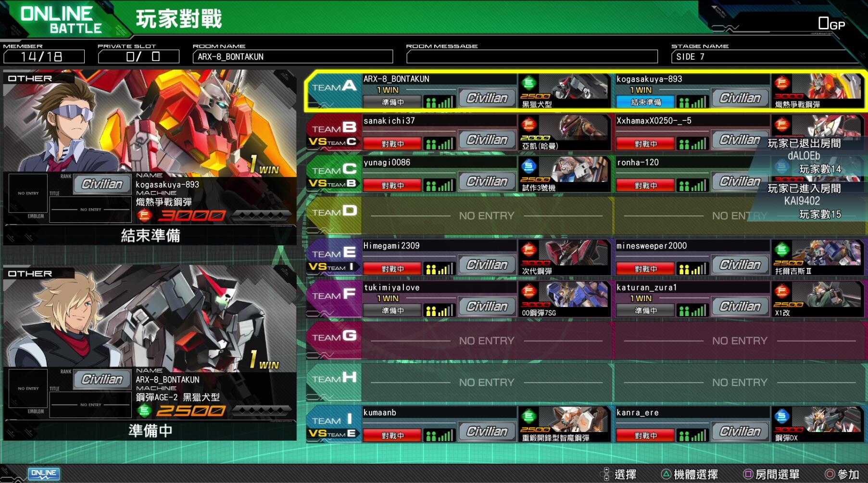Image resolution: width=868 pixels, height=483 pixels.
Task: Click the circle 參加 button prompt icon
Action: (x=830, y=474)
